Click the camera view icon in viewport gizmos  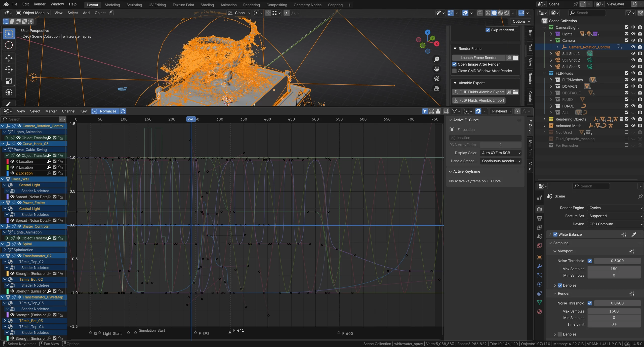[437, 79]
